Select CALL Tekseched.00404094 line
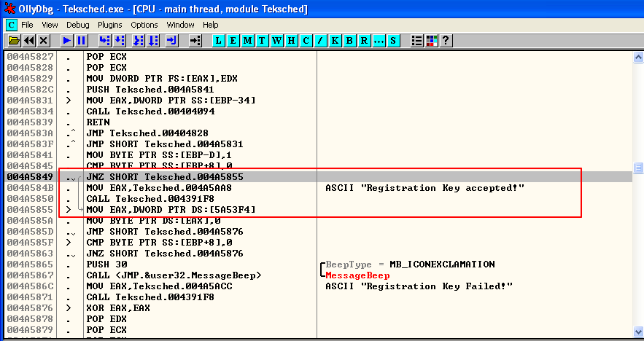The image size is (644, 341). (150, 111)
